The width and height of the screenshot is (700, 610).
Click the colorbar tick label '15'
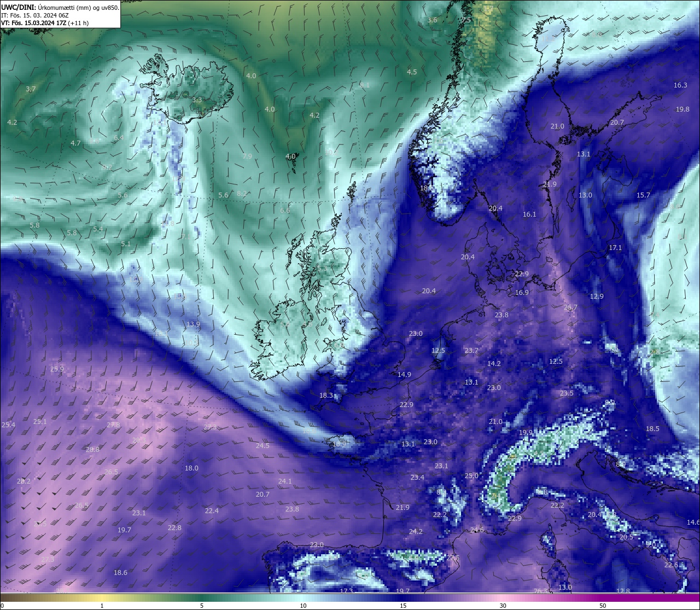(403, 606)
